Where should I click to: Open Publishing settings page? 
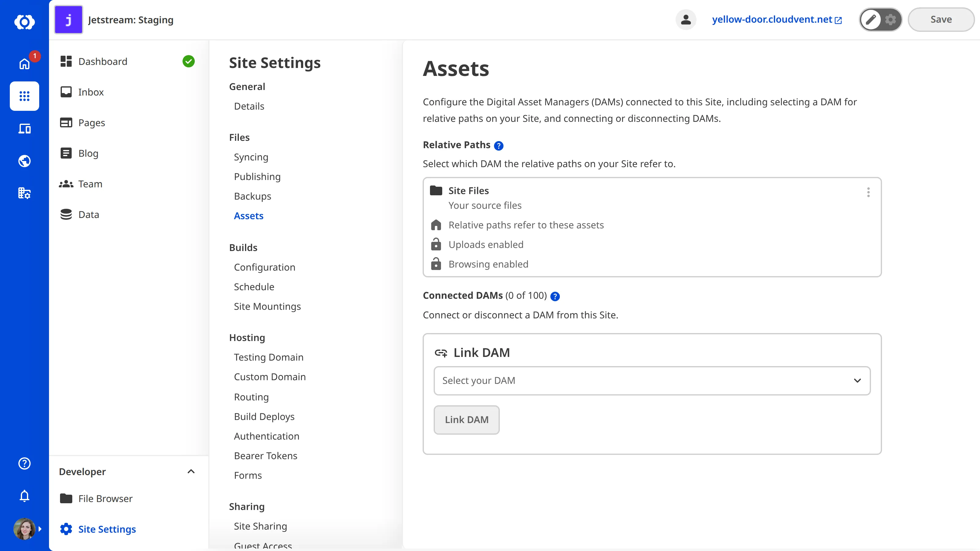pos(257,176)
